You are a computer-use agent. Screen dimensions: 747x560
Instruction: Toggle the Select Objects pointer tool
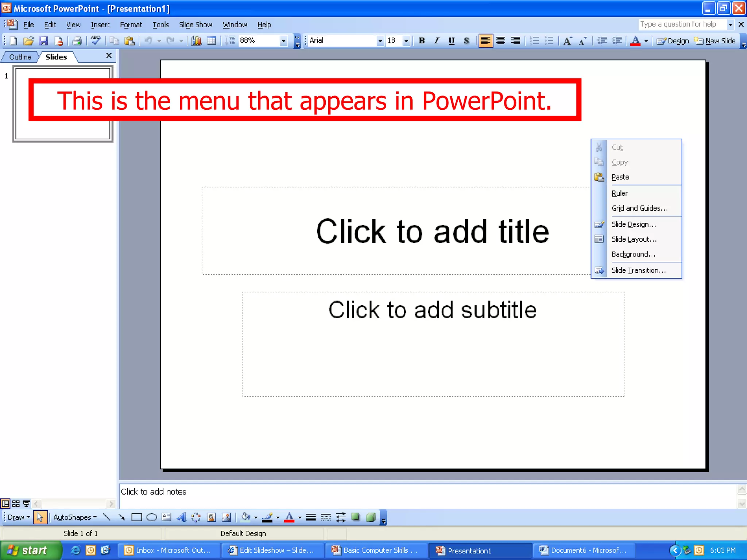[40, 517]
